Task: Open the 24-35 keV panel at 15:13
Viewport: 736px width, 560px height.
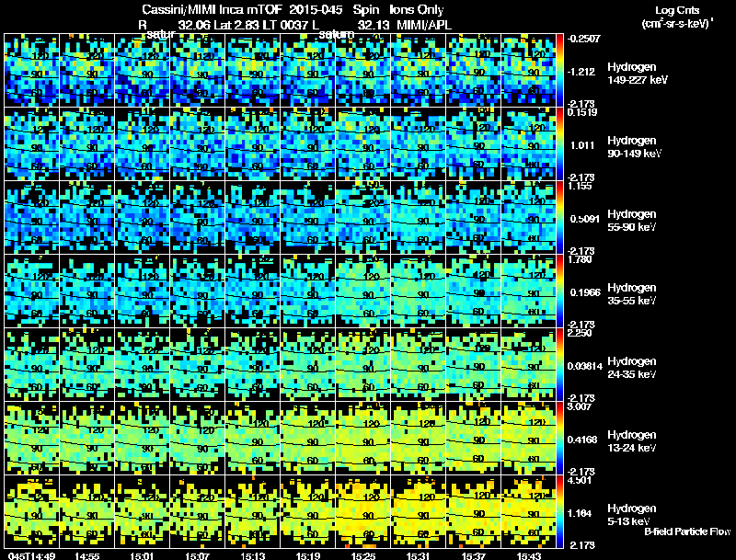Action: [253, 365]
